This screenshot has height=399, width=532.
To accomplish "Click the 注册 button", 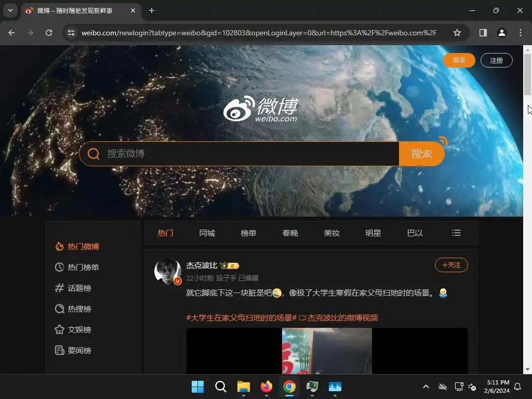I will click(x=496, y=60).
